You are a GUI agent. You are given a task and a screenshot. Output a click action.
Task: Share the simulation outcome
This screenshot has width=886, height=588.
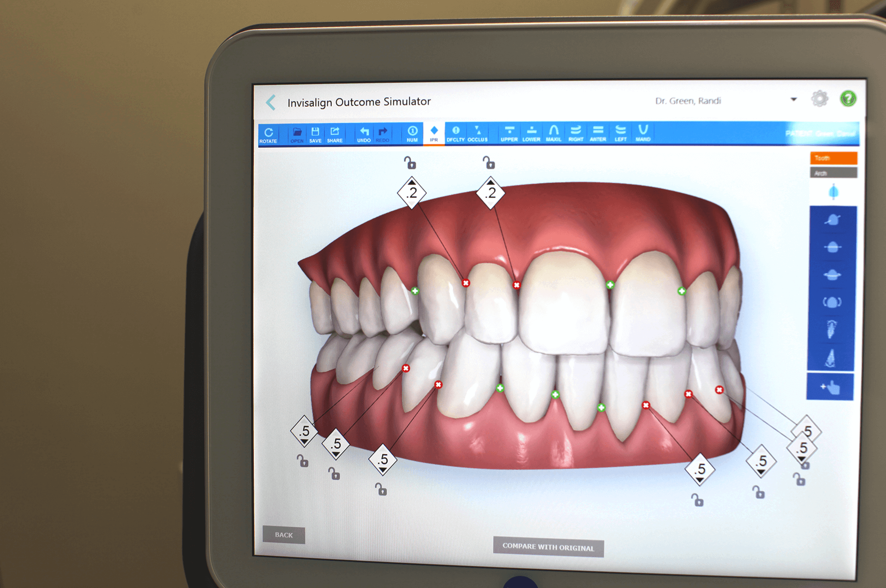tap(335, 135)
